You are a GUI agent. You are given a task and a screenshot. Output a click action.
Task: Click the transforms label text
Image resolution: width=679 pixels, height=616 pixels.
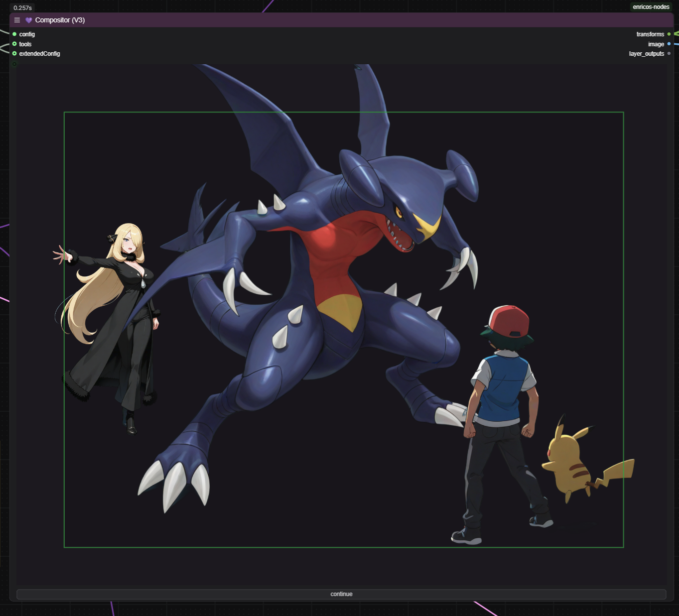point(650,34)
